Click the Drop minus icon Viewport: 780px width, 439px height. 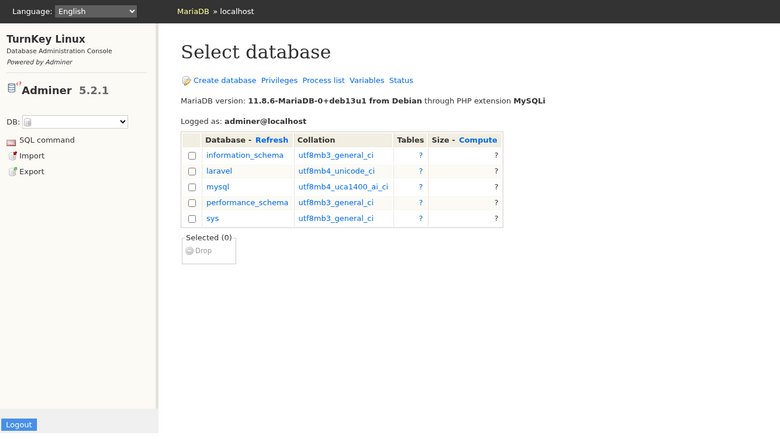pyautogui.click(x=190, y=251)
